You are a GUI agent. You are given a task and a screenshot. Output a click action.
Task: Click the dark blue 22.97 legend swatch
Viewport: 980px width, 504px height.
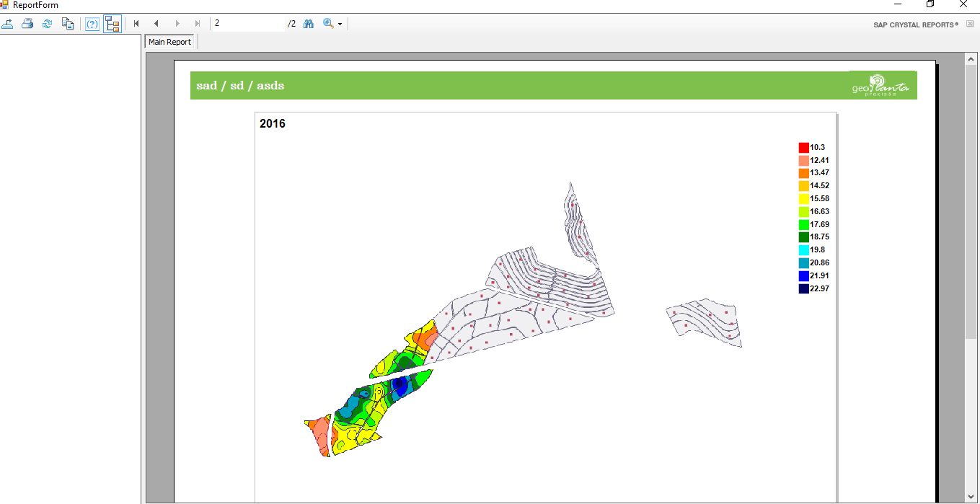coord(803,288)
